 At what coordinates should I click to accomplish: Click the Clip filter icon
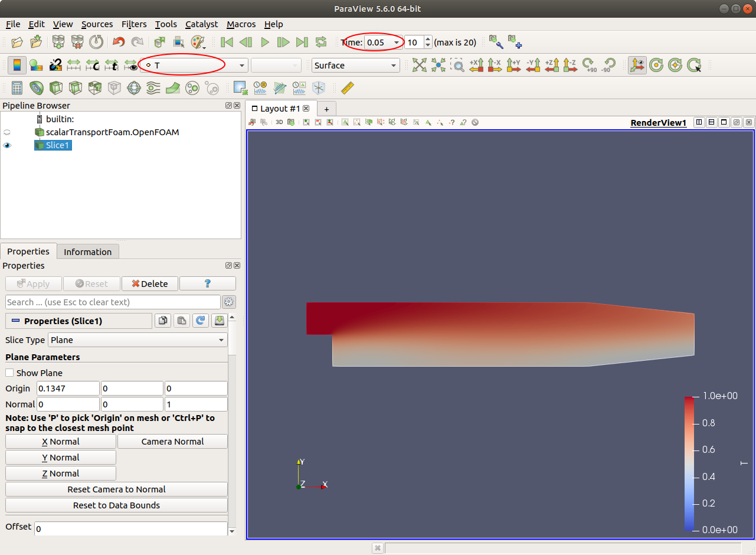56,89
